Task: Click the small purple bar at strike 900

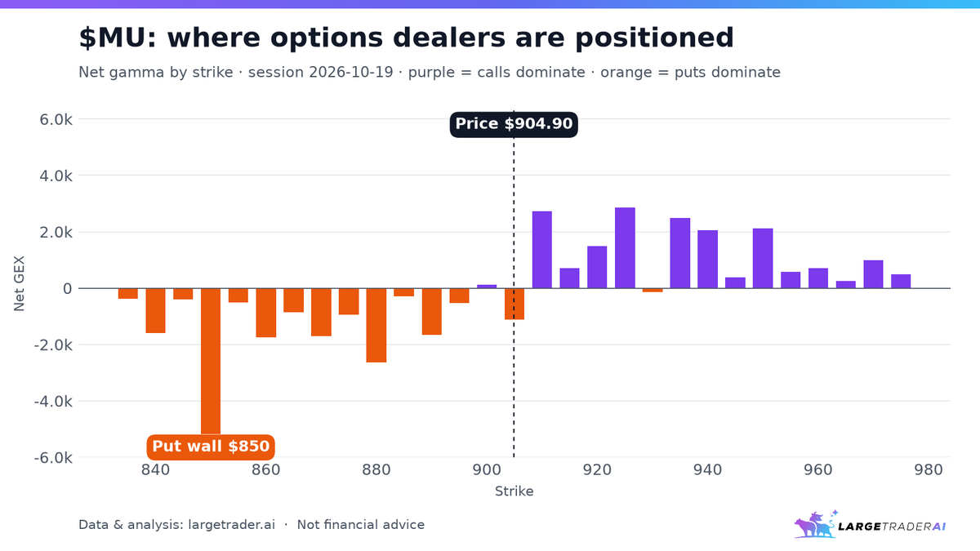Action: pos(487,287)
